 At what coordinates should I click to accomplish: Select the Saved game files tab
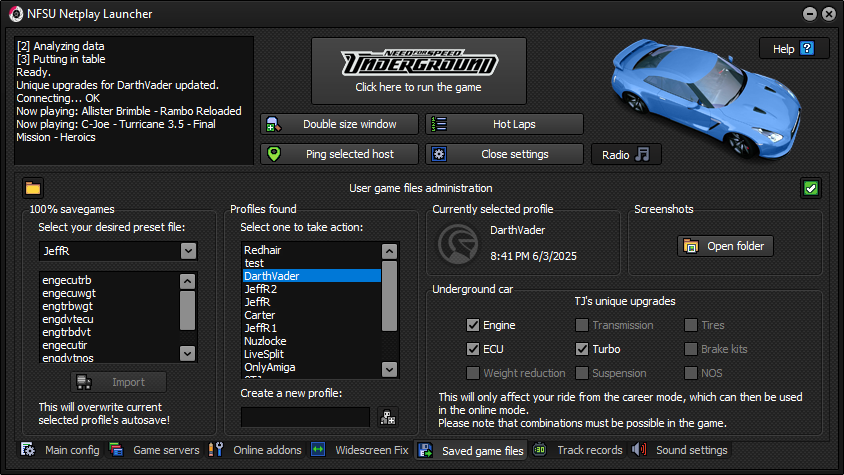click(472, 451)
